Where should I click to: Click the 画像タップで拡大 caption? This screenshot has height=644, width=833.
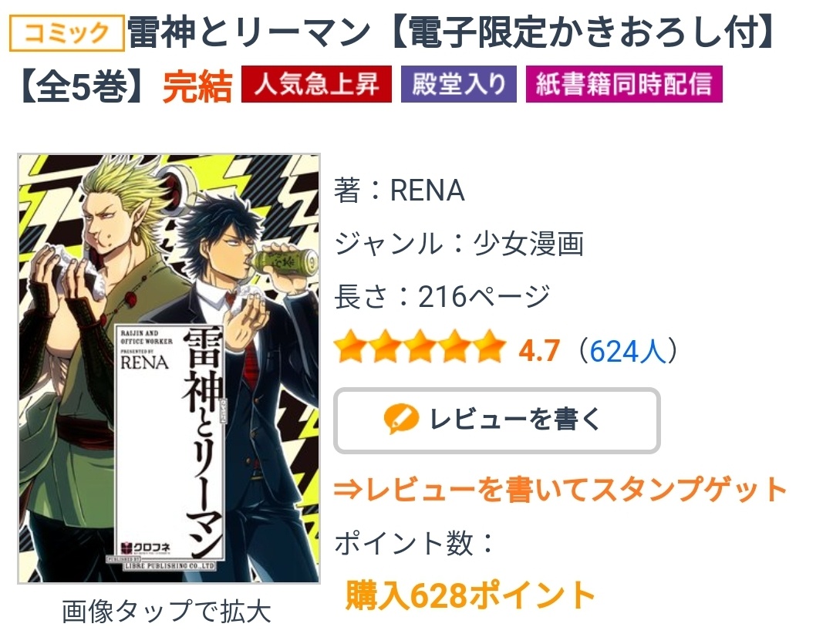167,611
